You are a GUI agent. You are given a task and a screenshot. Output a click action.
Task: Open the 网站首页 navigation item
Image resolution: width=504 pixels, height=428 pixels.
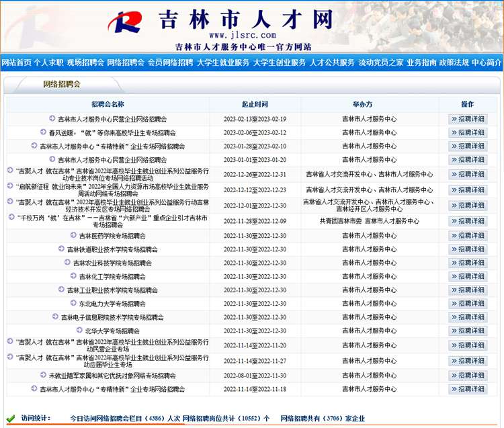coord(16,62)
